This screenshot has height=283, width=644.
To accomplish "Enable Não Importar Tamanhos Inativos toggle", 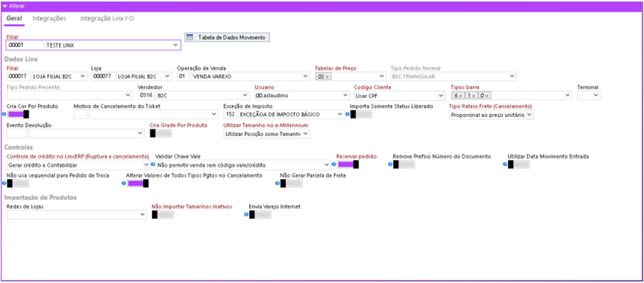I will (x=163, y=215).
